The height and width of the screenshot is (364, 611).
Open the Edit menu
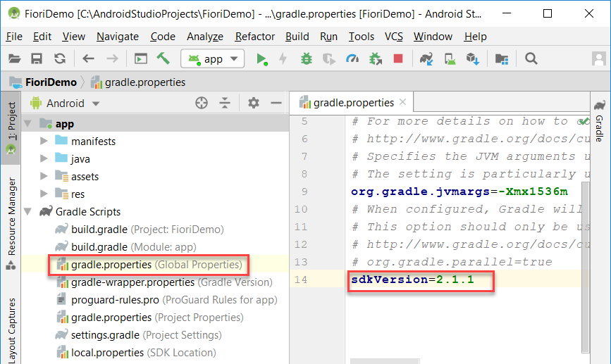coord(42,37)
